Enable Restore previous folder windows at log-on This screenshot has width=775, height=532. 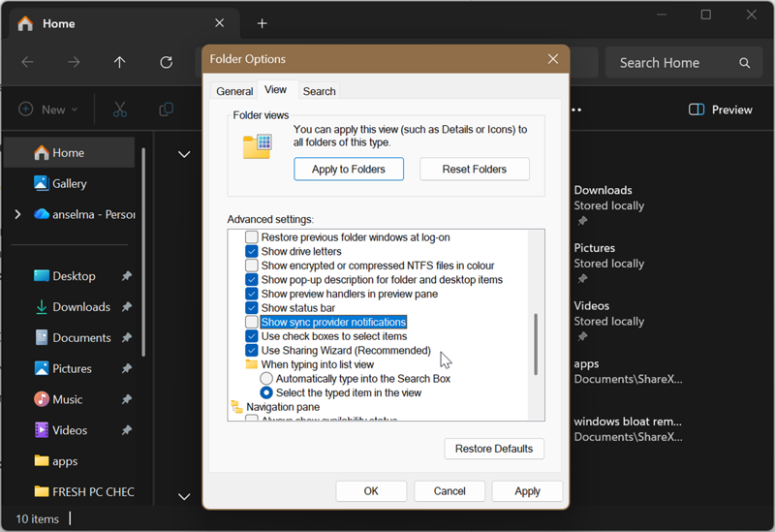tap(252, 236)
